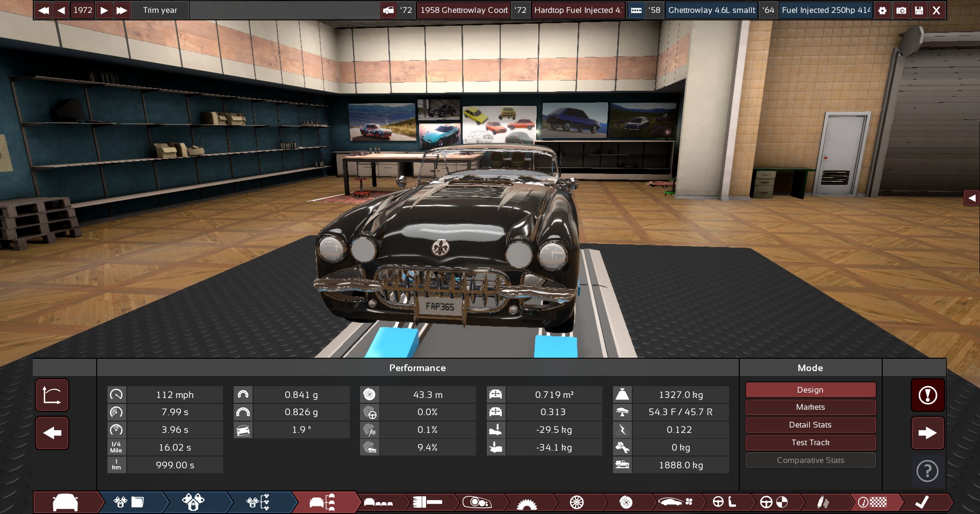980x514 pixels.
Task: Open the graph view button
Action: click(52, 395)
